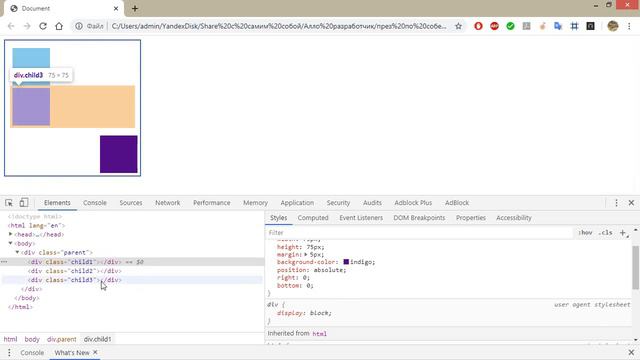Screen dimensions: 640x360
Task: Toggle the device toolbar icon
Action: (x=24, y=202)
